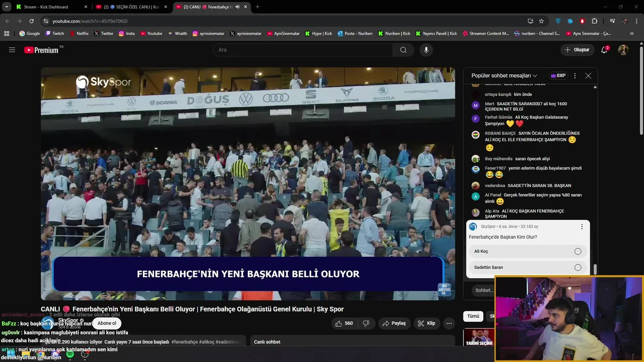Close the live chat panel
Image resolution: width=644 pixels, height=362 pixels.
click(588, 75)
